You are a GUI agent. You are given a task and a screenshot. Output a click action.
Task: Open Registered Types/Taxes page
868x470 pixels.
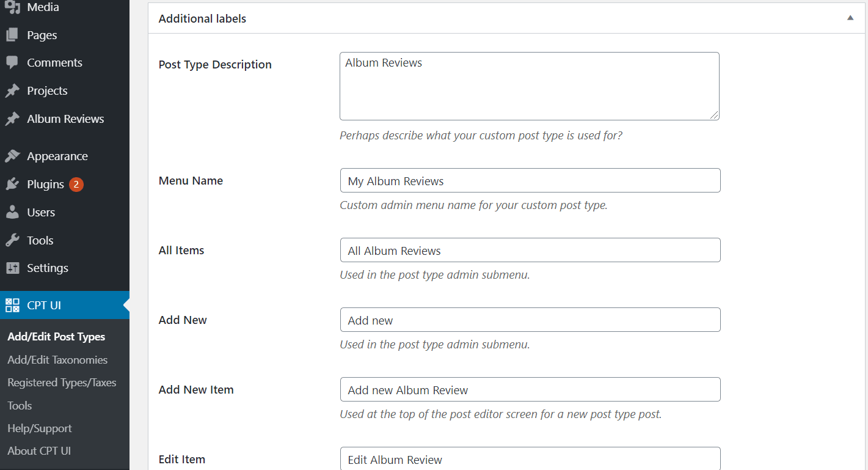click(x=61, y=382)
